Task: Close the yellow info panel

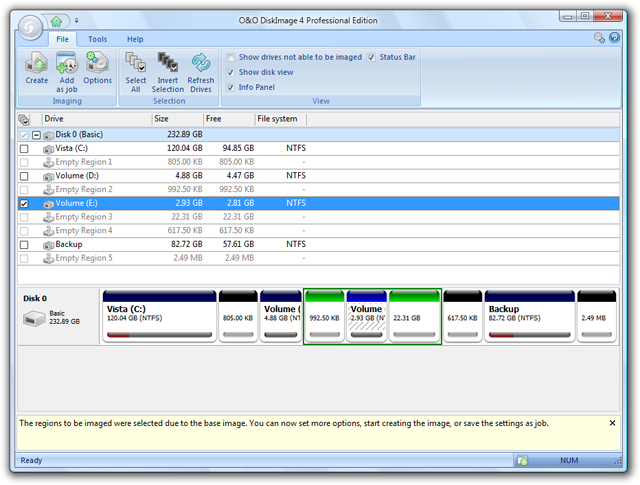Action: [612, 423]
